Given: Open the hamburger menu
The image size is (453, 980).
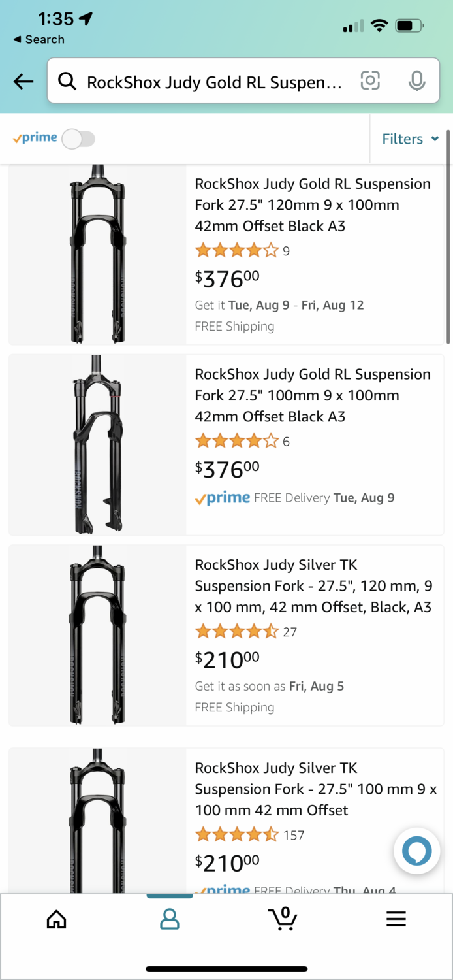Looking at the screenshot, I should coord(396,919).
